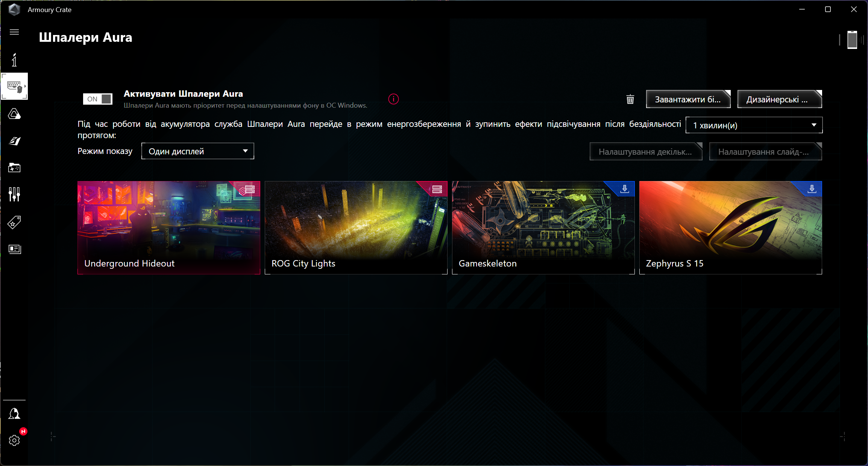Expand the 1 хвилин(и) idle time dropdown

[754, 125]
